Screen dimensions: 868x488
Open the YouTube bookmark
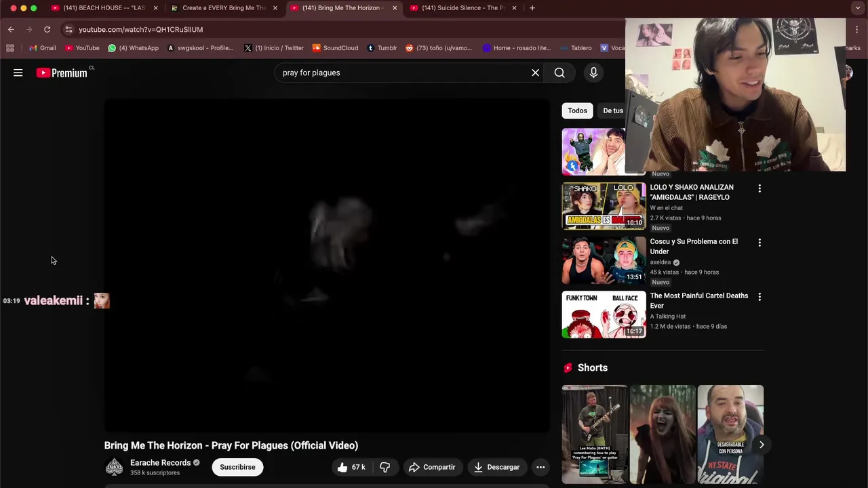[x=82, y=48]
